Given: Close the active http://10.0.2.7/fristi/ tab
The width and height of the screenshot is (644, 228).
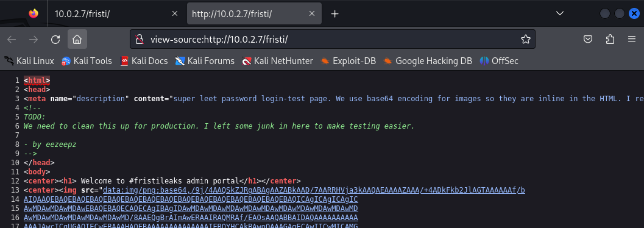Looking at the screenshot, I should (x=312, y=13).
